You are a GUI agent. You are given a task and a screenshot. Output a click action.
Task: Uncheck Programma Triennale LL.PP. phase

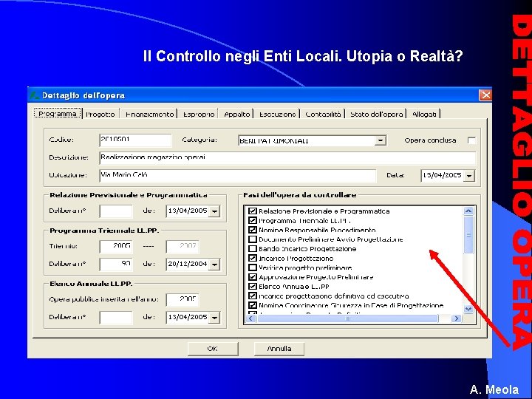[x=253, y=220]
